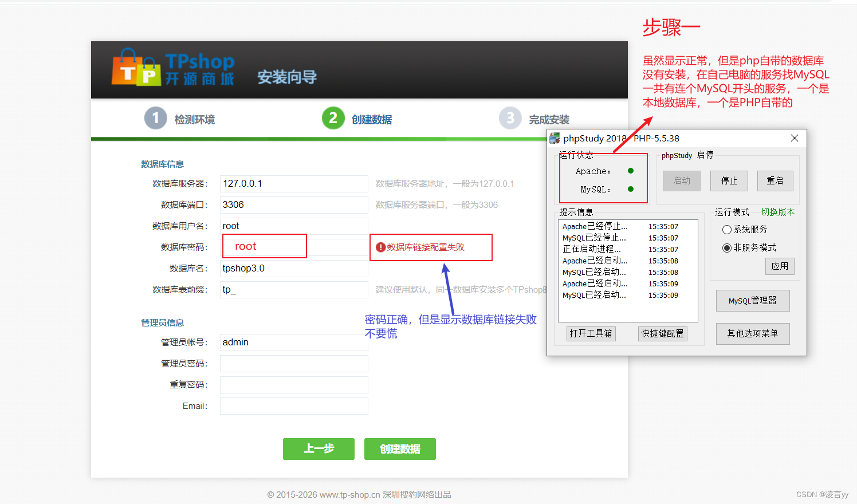Click step 1 circle 检测环境
This screenshot has height=504, width=857.
pos(155,119)
